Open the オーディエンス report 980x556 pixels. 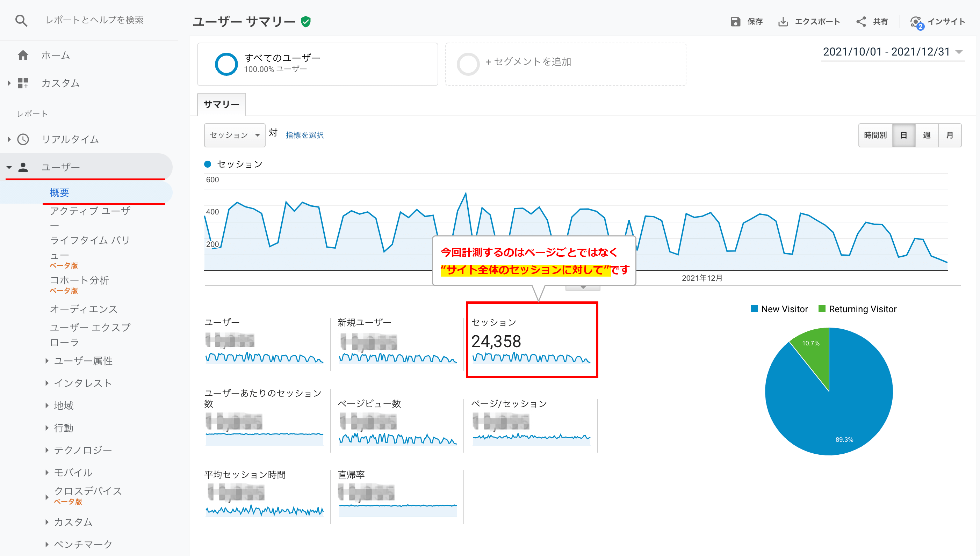coord(84,309)
